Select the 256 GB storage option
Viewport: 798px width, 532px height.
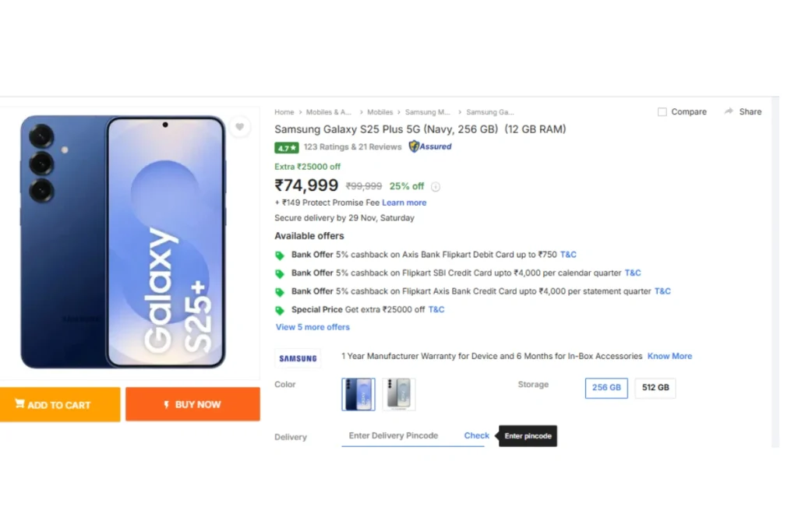pos(606,388)
